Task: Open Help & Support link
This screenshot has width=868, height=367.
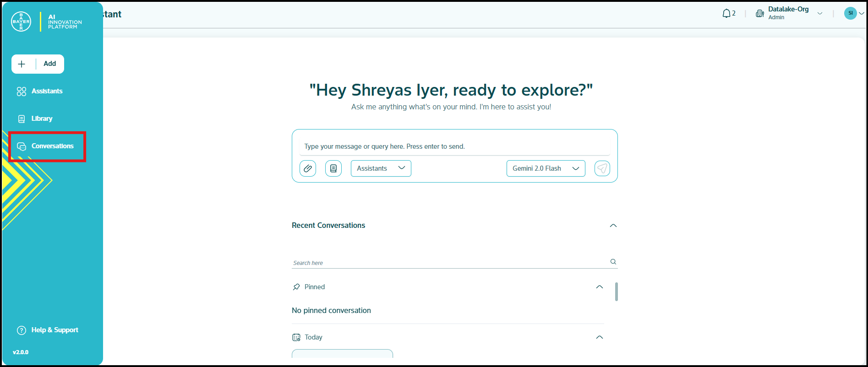Action: point(55,330)
